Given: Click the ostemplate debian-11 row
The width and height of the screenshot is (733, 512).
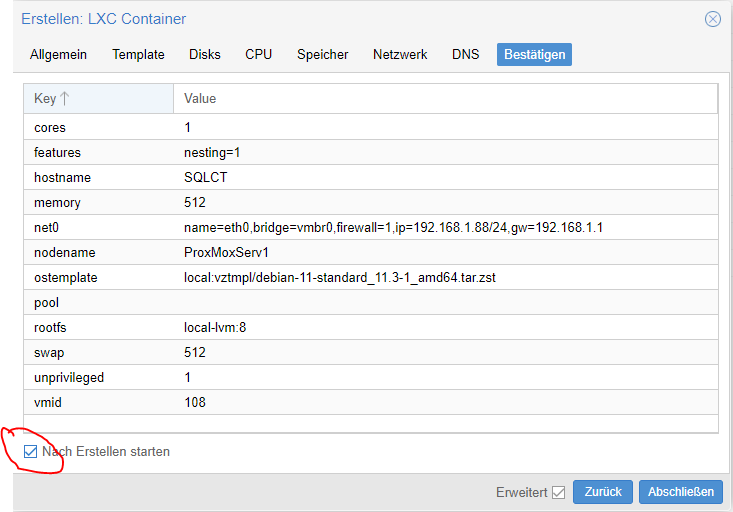Looking at the screenshot, I should pos(371,277).
